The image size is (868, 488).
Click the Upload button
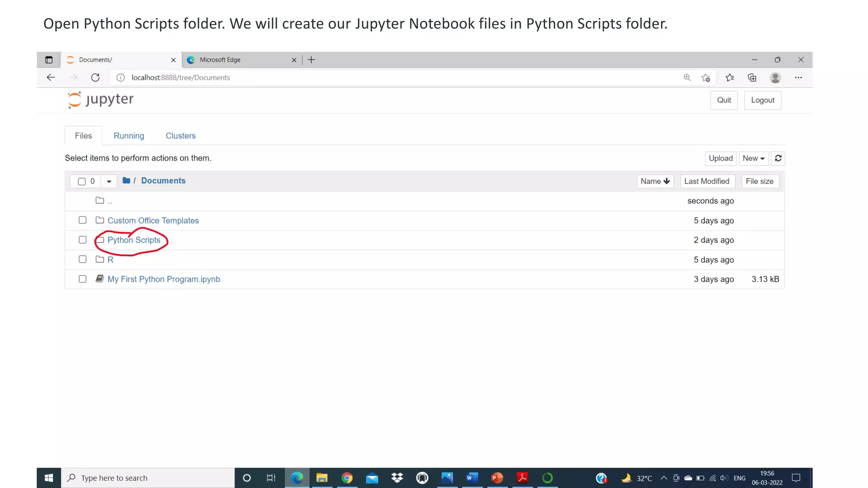pos(720,158)
